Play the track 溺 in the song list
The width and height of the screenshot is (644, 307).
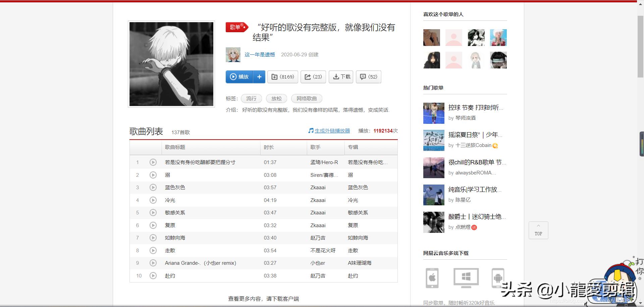click(153, 175)
